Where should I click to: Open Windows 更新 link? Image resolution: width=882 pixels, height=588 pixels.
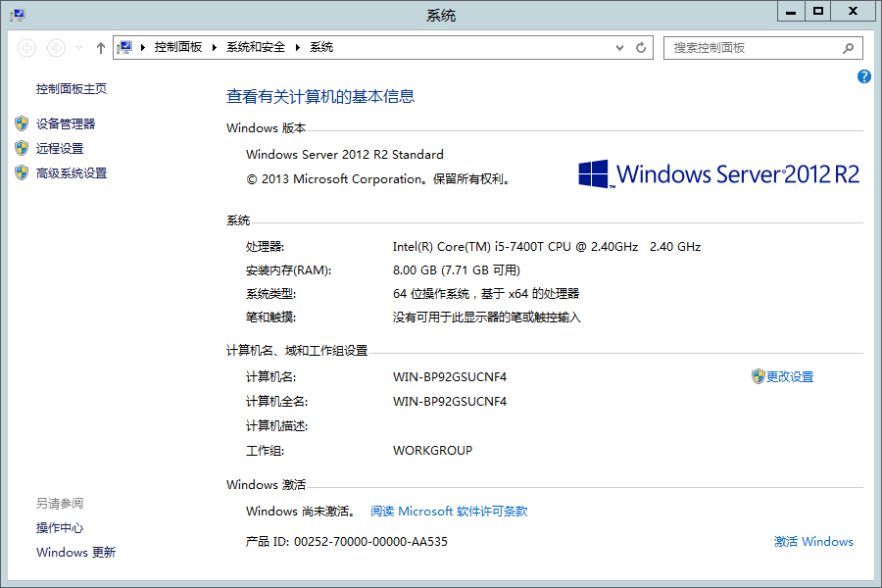click(x=75, y=553)
